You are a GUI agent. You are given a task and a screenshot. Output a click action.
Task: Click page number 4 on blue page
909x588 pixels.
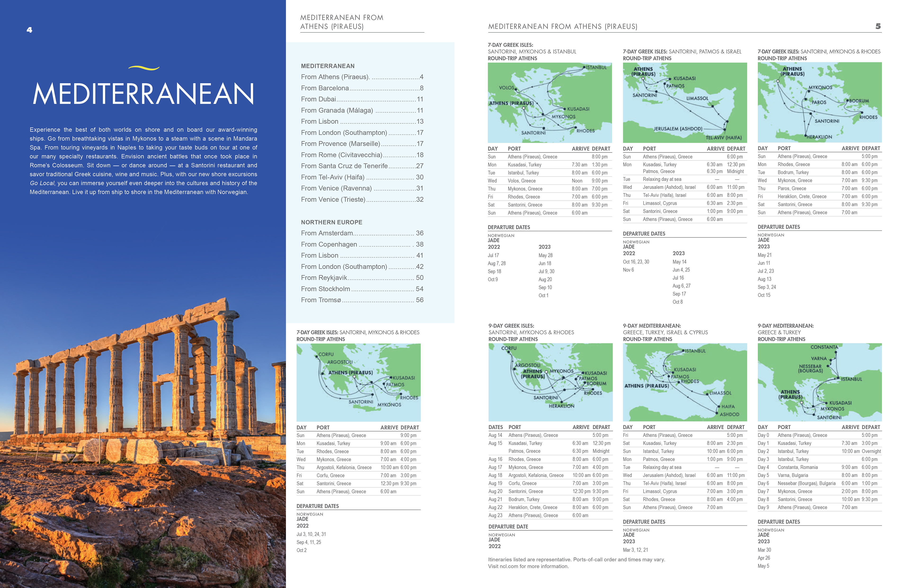29,30
